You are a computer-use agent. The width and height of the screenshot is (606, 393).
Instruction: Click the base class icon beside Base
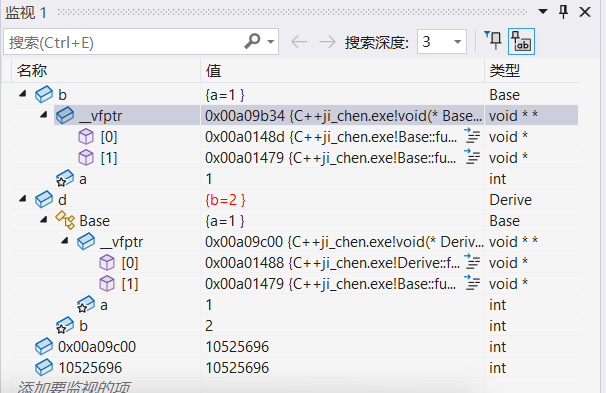click(x=65, y=220)
